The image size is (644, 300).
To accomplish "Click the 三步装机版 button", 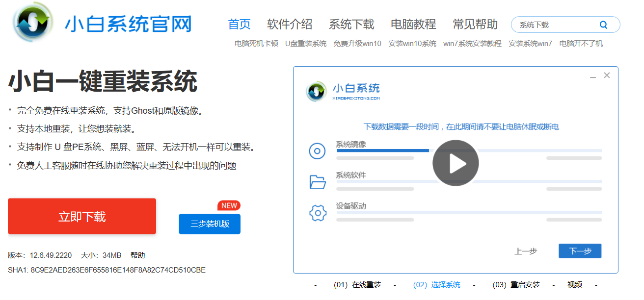I will 210,224.
